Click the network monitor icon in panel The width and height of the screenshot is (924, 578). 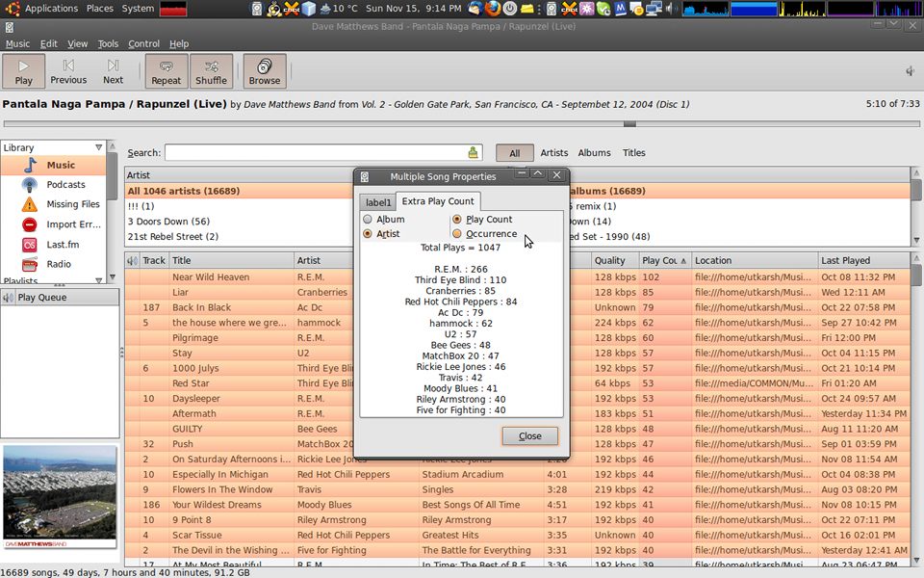click(x=654, y=9)
